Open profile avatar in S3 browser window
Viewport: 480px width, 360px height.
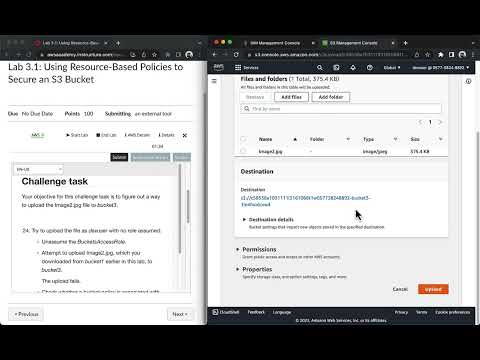click(462, 55)
